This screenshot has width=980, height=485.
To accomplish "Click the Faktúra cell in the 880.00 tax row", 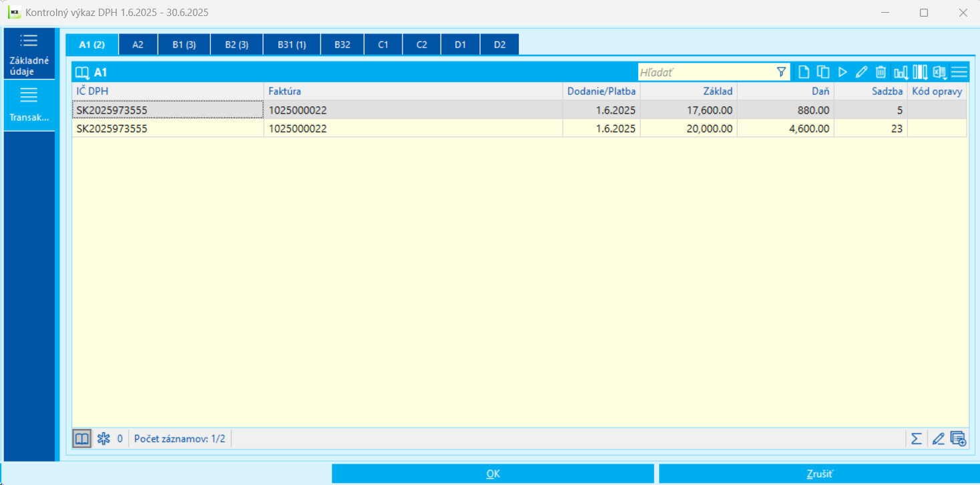I will point(413,110).
